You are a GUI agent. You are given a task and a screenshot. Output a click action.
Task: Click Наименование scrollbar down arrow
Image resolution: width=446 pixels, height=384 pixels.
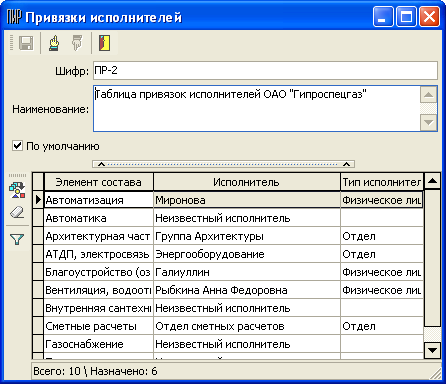pos(428,122)
